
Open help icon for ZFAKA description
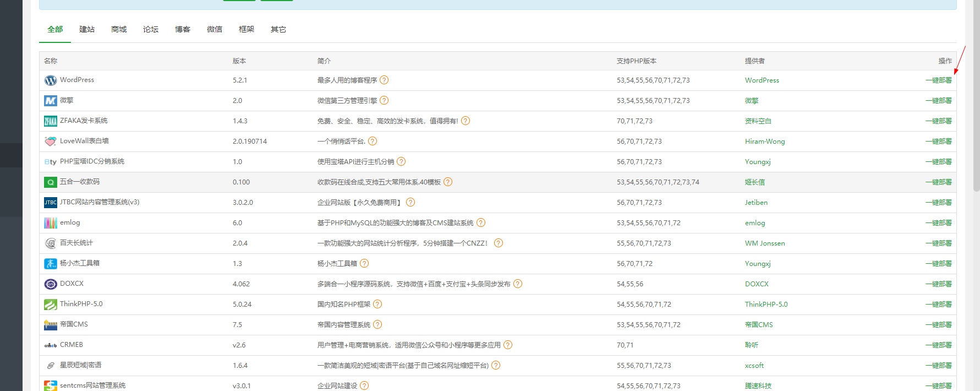pos(466,121)
